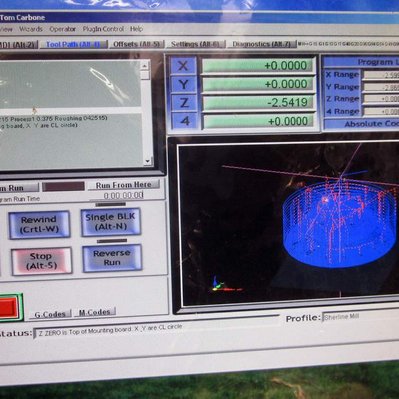
Task: Switch to the Offsets (Alt-5) tab
Action: click(137, 44)
